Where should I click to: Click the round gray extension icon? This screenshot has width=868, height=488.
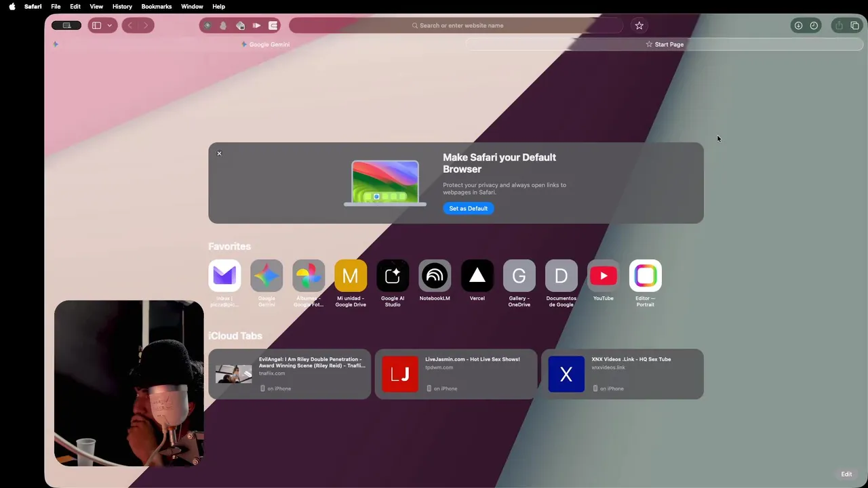tap(208, 26)
